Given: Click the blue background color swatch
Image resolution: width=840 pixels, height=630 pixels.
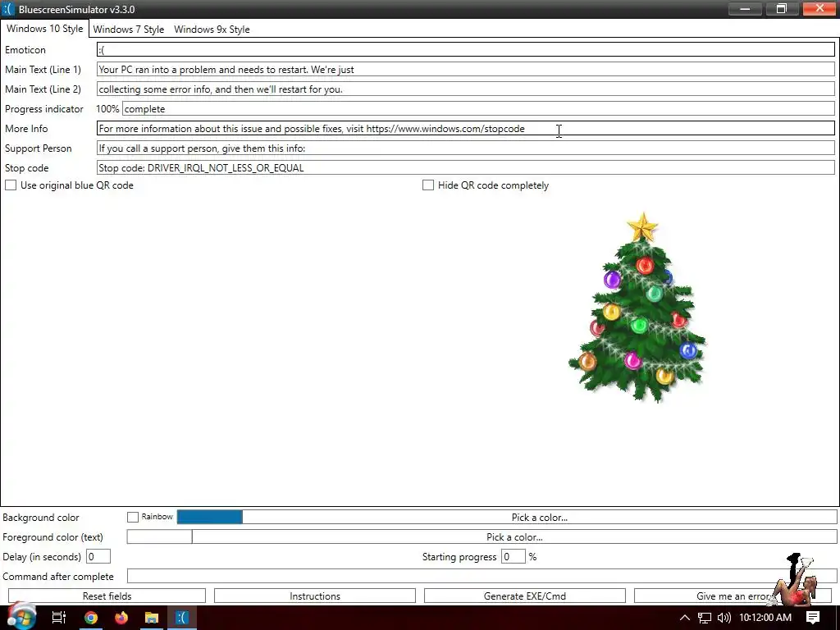Looking at the screenshot, I should (209, 517).
